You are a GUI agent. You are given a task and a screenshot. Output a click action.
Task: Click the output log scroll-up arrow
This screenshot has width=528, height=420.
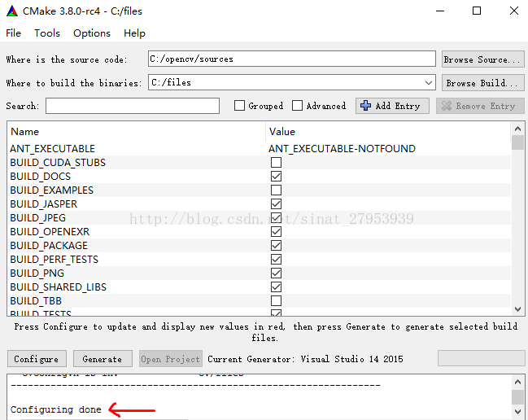point(518,382)
